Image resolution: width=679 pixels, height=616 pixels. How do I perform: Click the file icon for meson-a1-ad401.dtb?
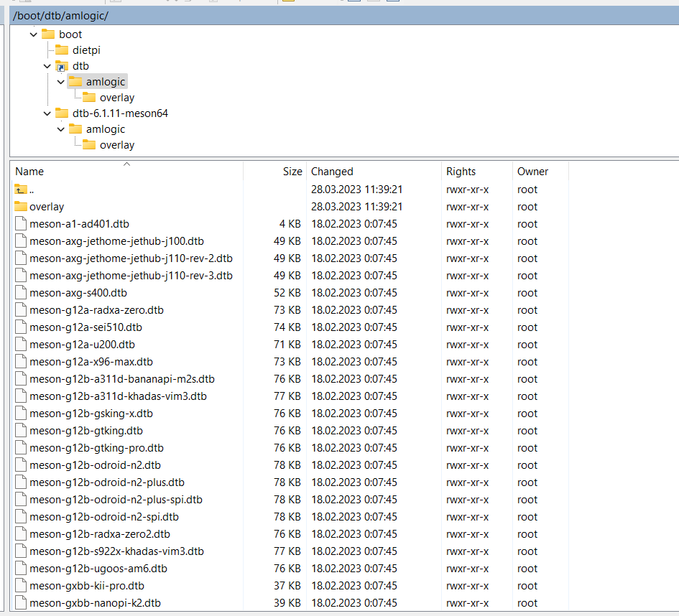click(x=21, y=224)
